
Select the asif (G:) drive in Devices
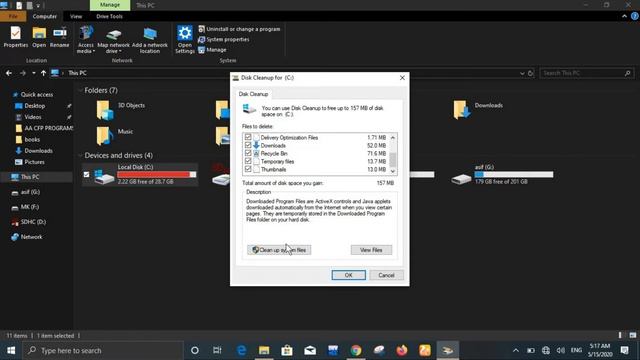[502, 174]
